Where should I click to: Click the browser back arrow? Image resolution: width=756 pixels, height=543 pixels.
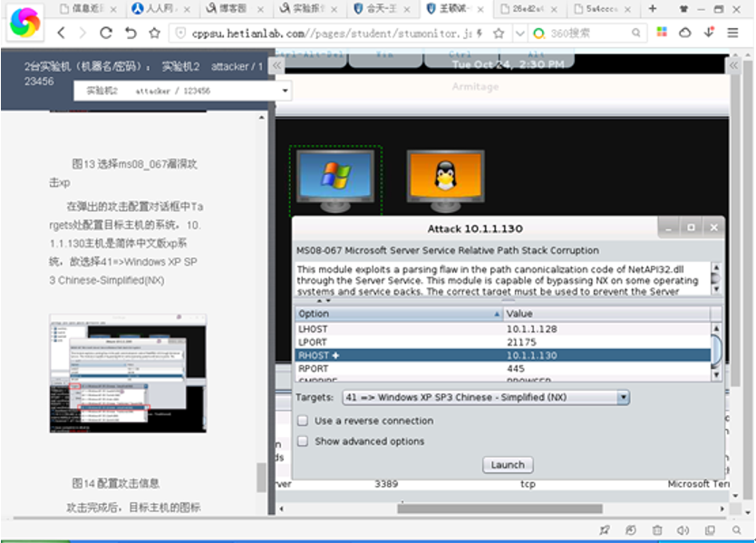tap(61, 33)
